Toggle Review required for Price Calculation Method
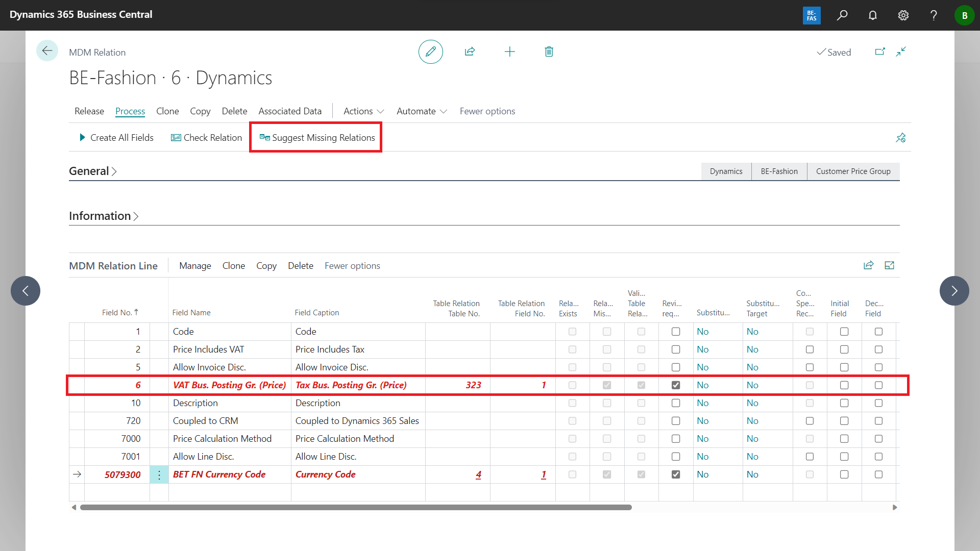The width and height of the screenshot is (980, 551). (x=676, y=439)
